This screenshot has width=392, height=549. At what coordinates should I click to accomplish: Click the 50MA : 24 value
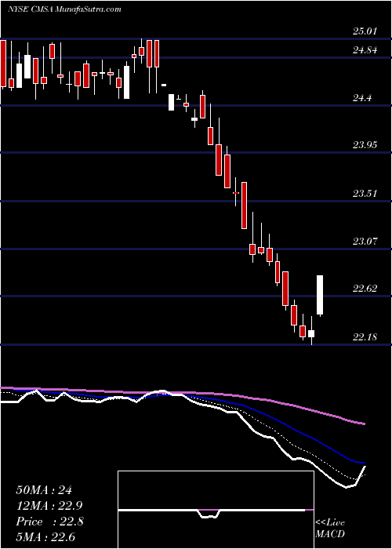(44, 490)
